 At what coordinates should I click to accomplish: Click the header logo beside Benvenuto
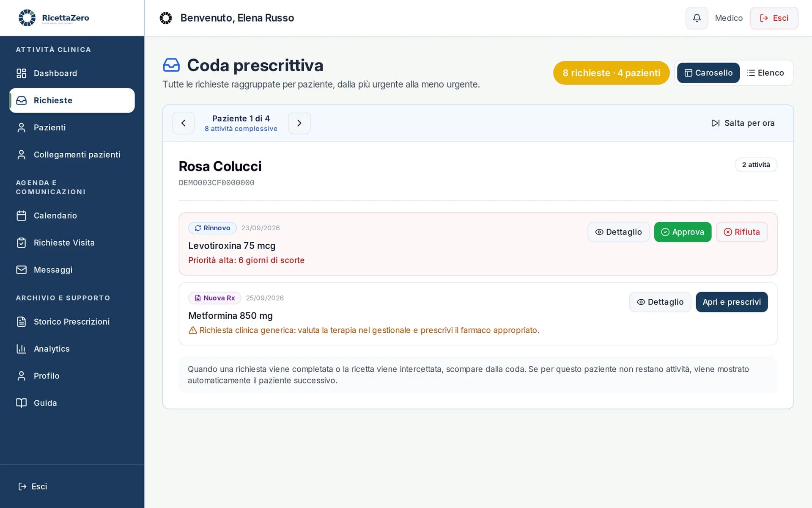(166, 18)
